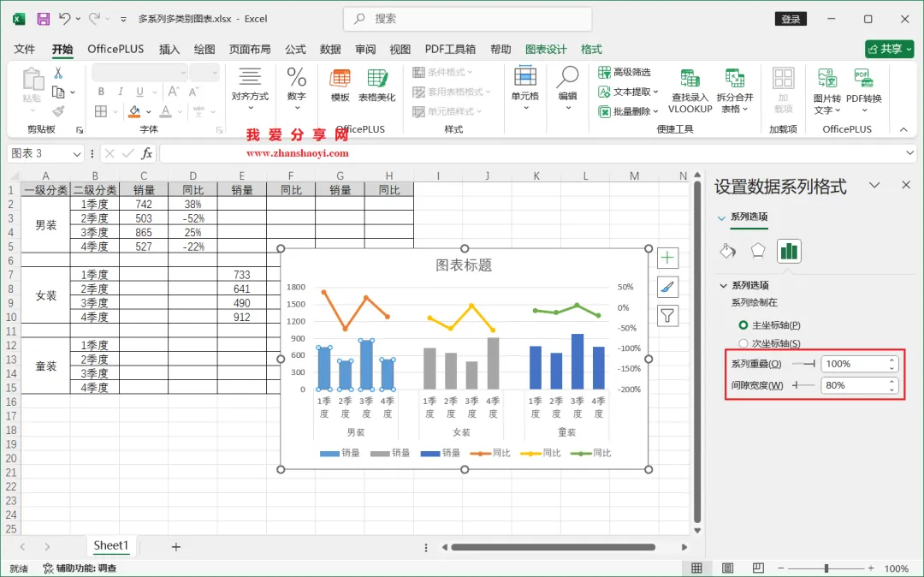Toggle Bold formatting
This screenshot has height=577, width=924.
[101, 92]
